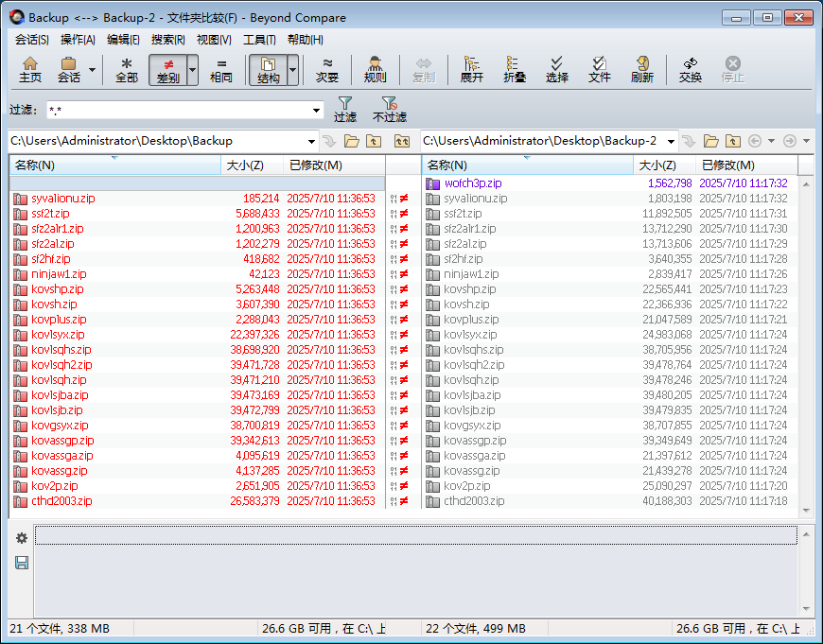The image size is (823, 644).
Task: Browse for right folder icon
Action: 711,141
